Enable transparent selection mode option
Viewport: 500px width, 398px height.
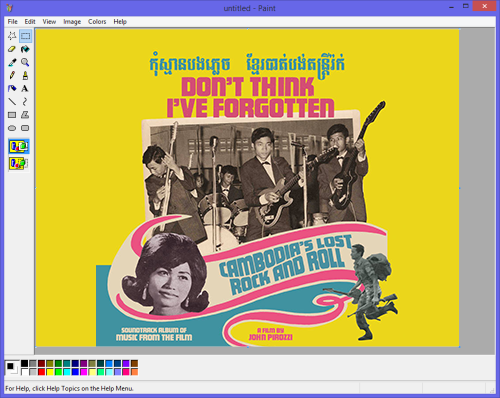[19, 163]
